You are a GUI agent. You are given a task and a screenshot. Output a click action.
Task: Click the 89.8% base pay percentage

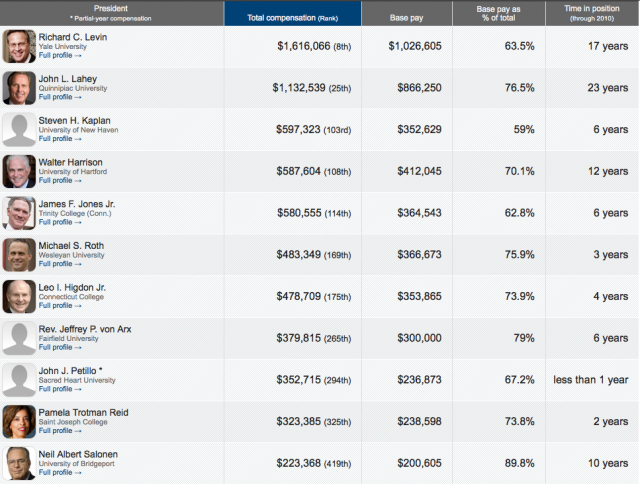coord(520,463)
